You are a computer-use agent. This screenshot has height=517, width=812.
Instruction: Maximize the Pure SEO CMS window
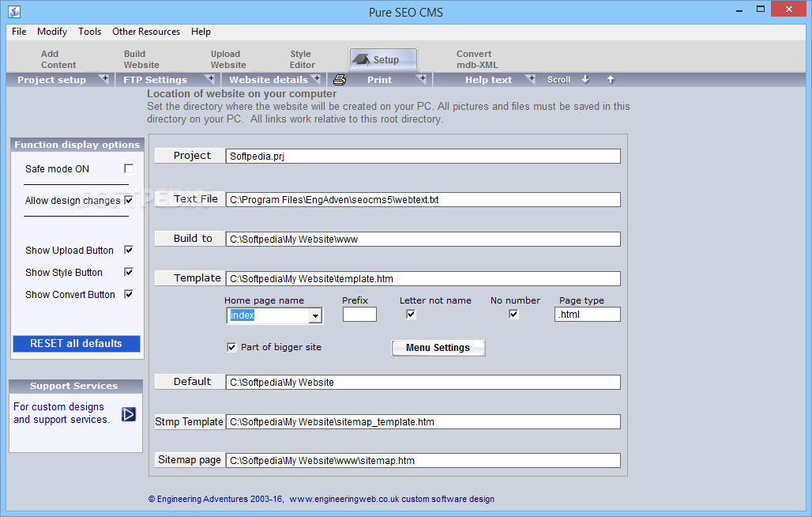click(x=760, y=9)
